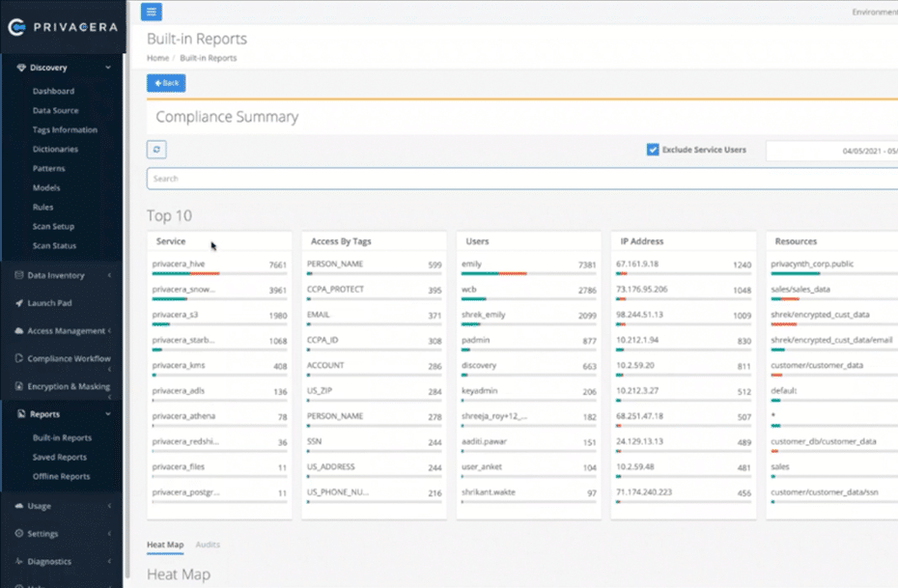This screenshot has width=898, height=588.
Task: Click inside the Search field
Action: (521, 179)
